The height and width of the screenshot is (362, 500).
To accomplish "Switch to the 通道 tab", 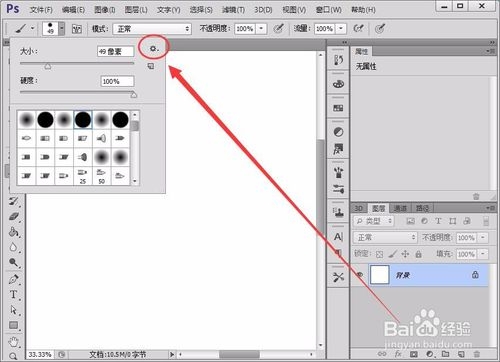I will click(400, 208).
